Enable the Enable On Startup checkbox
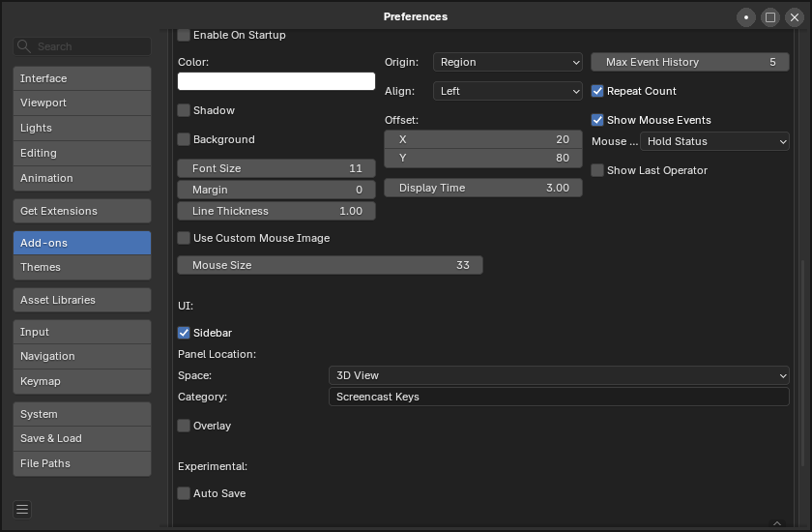812x532 pixels. click(x=184, y=35)
